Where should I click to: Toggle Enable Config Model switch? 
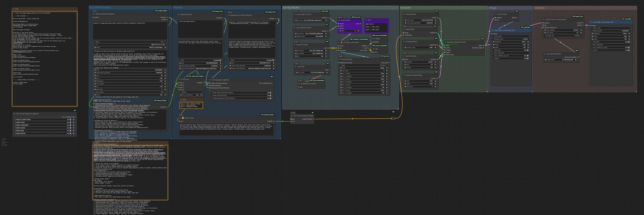(x=70, y=125)
